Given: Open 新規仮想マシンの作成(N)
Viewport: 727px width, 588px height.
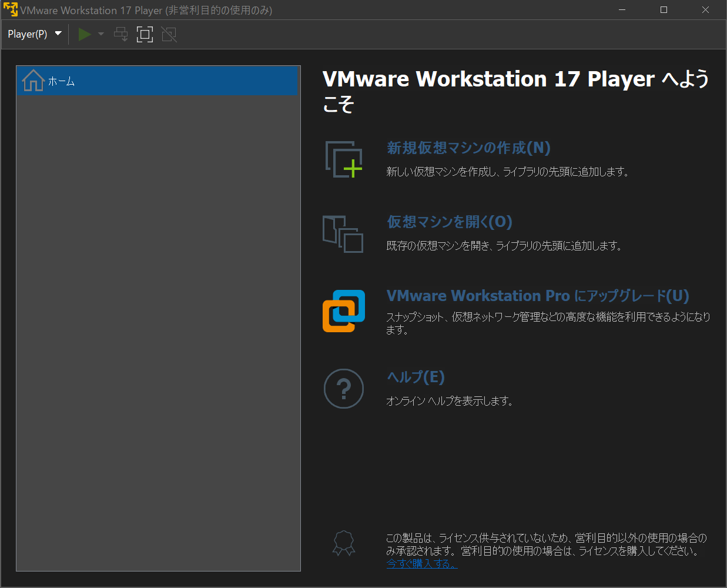Looking at the screenshot, I should 467,148.
